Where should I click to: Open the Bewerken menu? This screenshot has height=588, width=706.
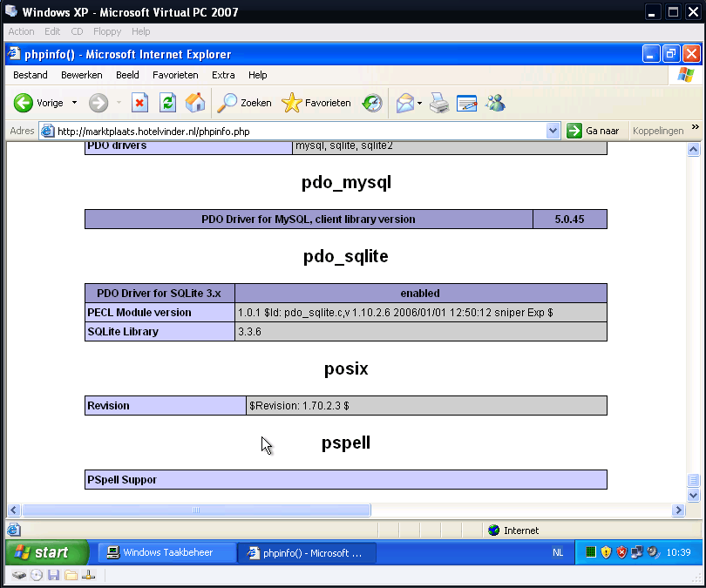(x=82, y=75)
